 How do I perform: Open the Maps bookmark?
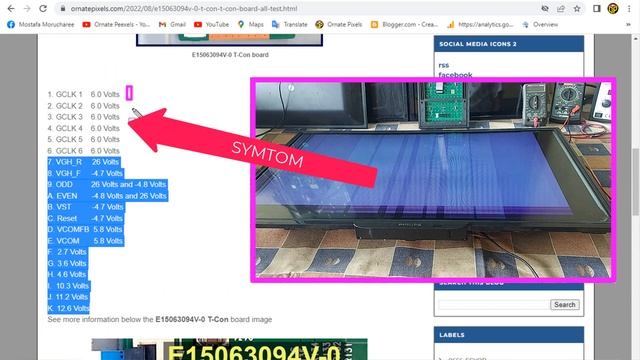click(x=251, y=24)
